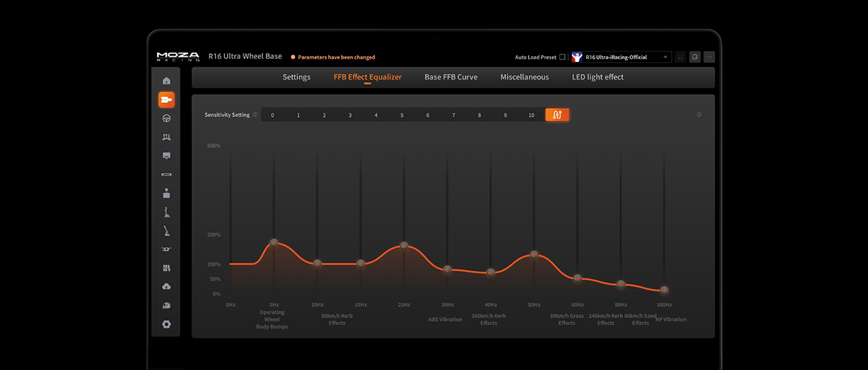This screenshot has width=868, height=370.
Task: Click the iRacing logo in the preset box
Action: pos(578,57)
